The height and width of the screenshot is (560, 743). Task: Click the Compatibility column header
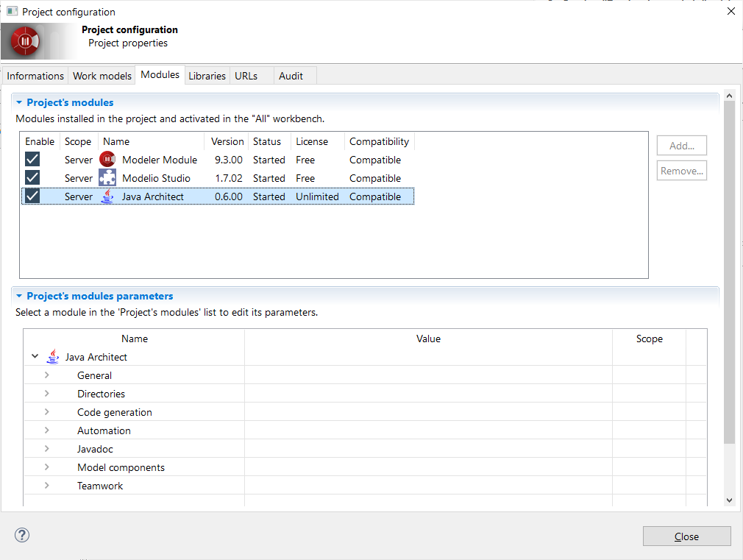pyautogui.click(x=379, y=141)
